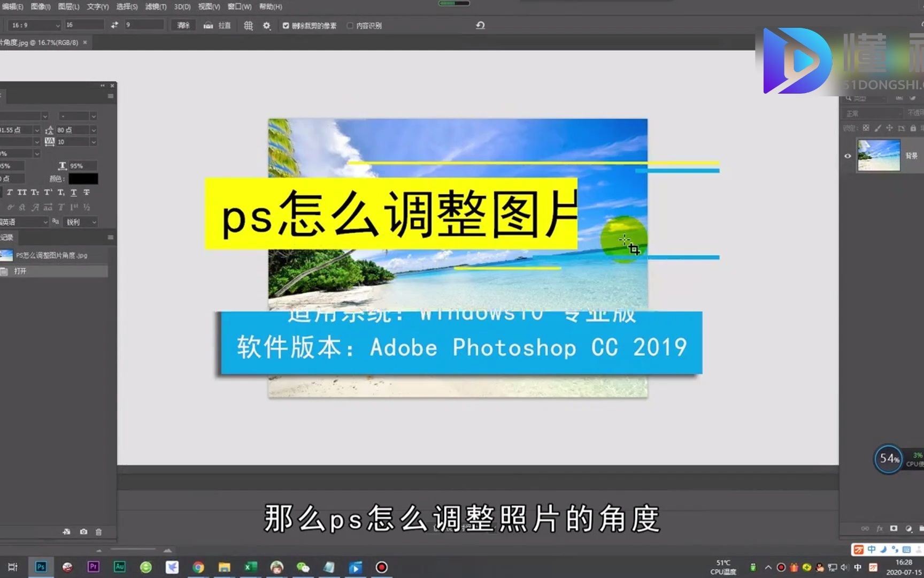
Task: Toggle All Caps TT style button
Action: pos(22,193)
